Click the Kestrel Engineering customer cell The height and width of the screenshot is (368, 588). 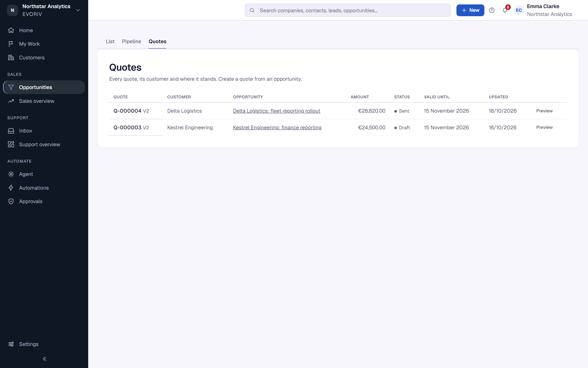tap(190, 128)
